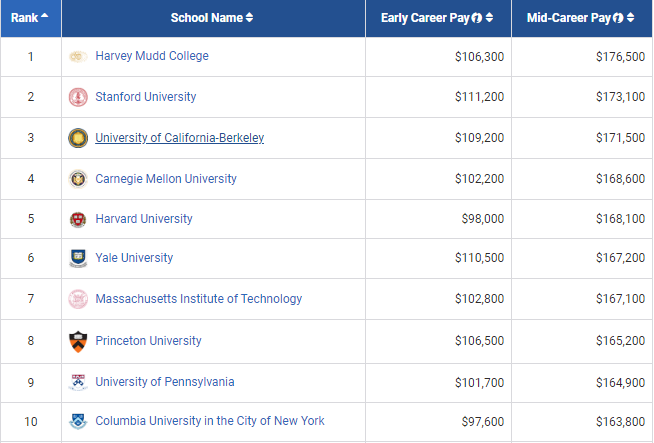The height and width of the screenshot is (443, 654).
Task: Select the Harvey Mudd College link
Action: pos(152,56)
